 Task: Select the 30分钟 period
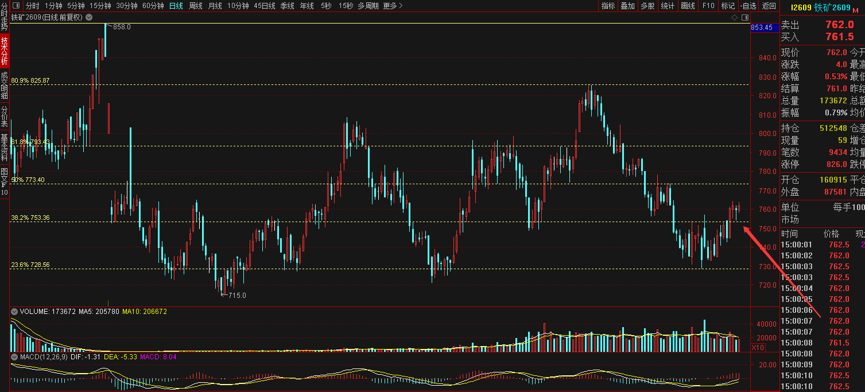[x=126, y=6]
